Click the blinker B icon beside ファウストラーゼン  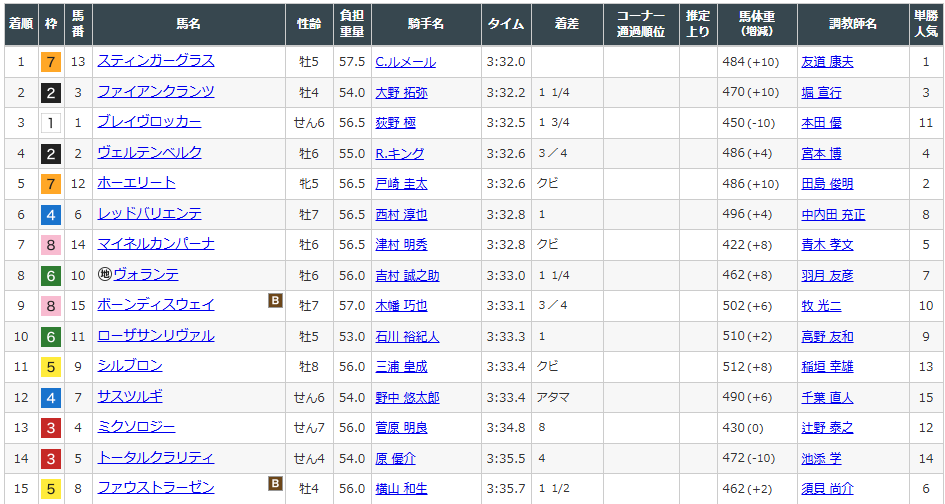(275, 484)
